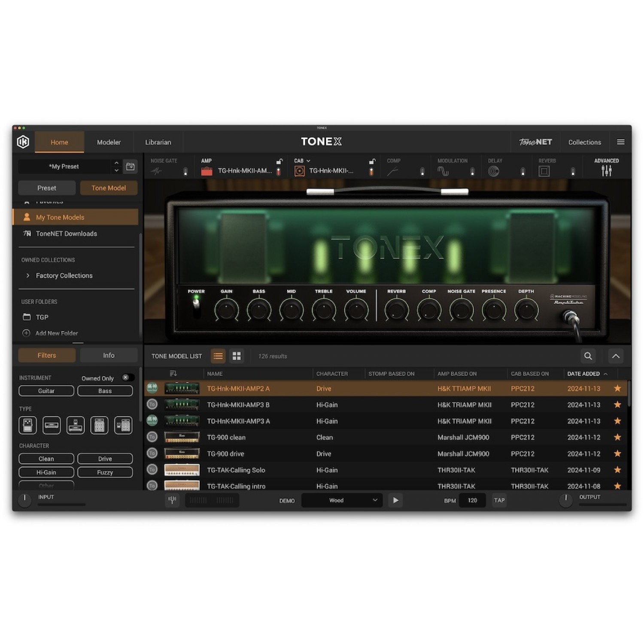Click the search magnifier in Tone Model List
Image resolution: width=644 pixels, height=644 pixels.
point(588,356)
